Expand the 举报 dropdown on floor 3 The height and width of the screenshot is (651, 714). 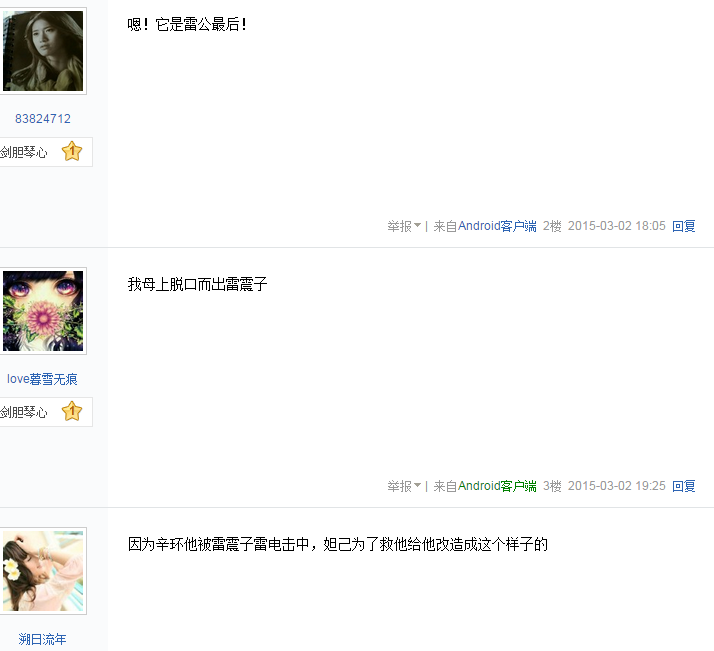click(404, 486)
